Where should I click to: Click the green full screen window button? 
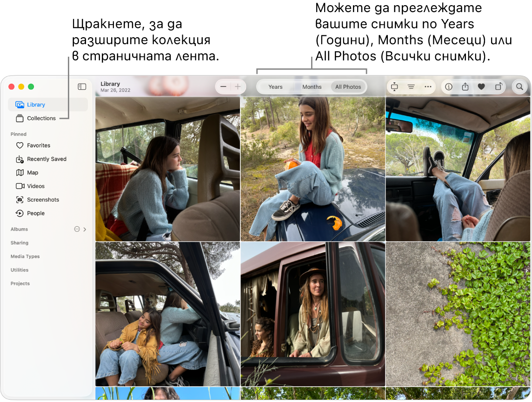31,87
